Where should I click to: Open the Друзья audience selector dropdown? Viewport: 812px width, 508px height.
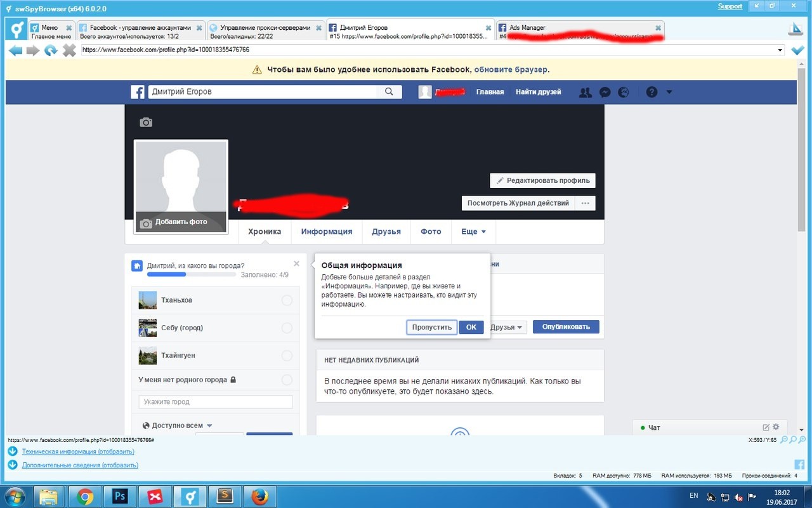pyautogui.click(x=507, y=327)
